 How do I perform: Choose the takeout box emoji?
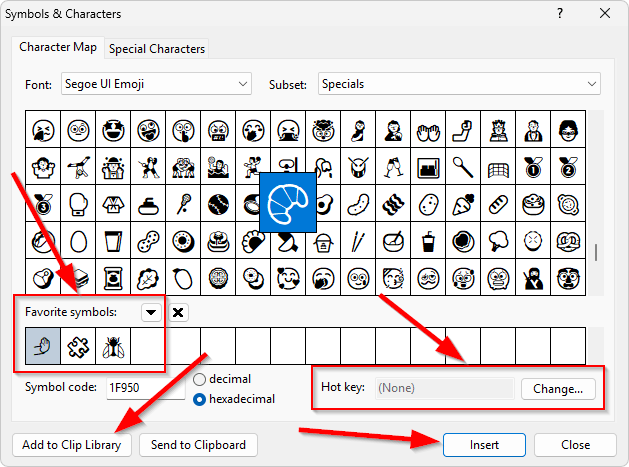(323, 243)
